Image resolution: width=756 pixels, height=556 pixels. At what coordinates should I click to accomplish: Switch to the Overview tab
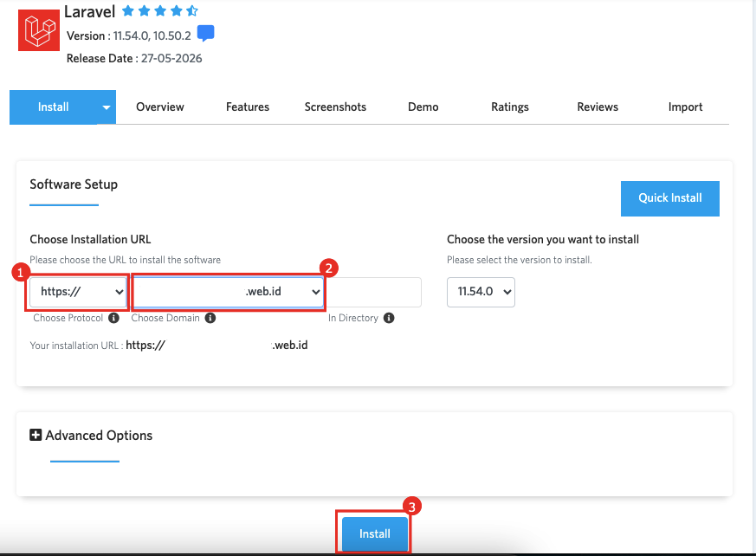pos(160,107)
